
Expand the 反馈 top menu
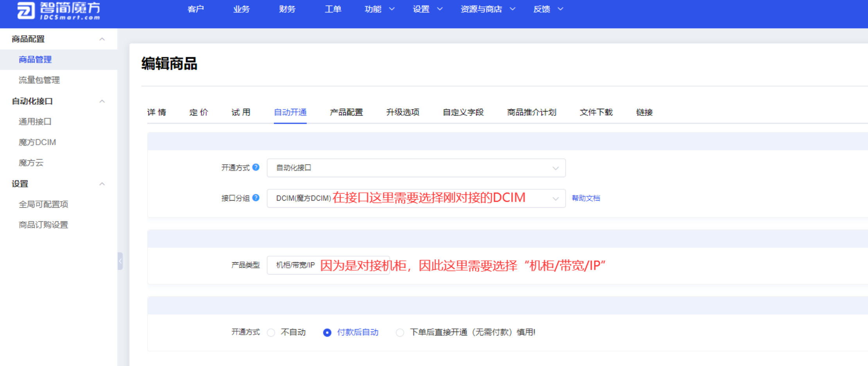(548, 9)
